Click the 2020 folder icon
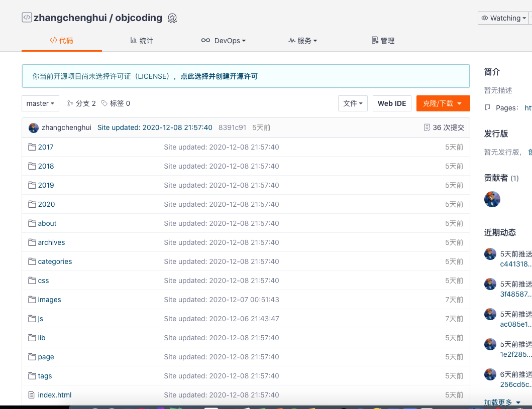 pyautogui.click(x=32, y=204)
